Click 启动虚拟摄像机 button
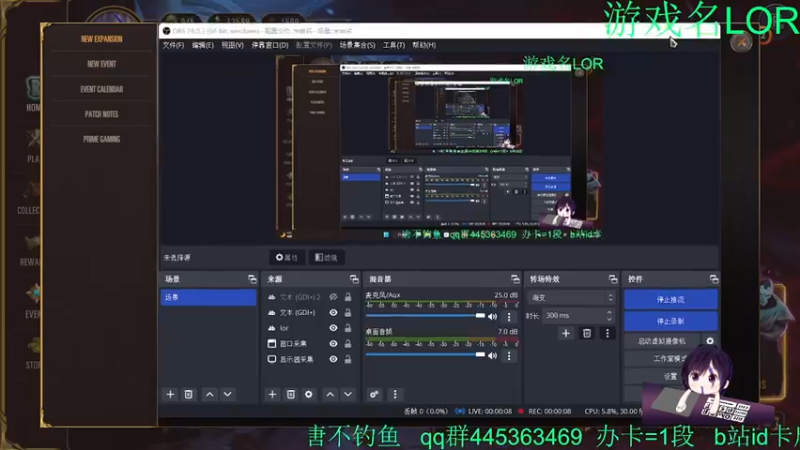 (662, 341)
